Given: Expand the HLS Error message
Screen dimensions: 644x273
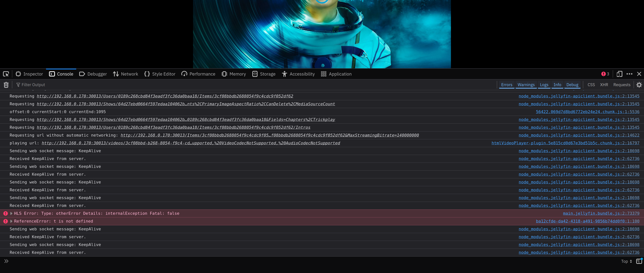Looking at the screenshot, I should pyautogui.click(x=11, y=214).
